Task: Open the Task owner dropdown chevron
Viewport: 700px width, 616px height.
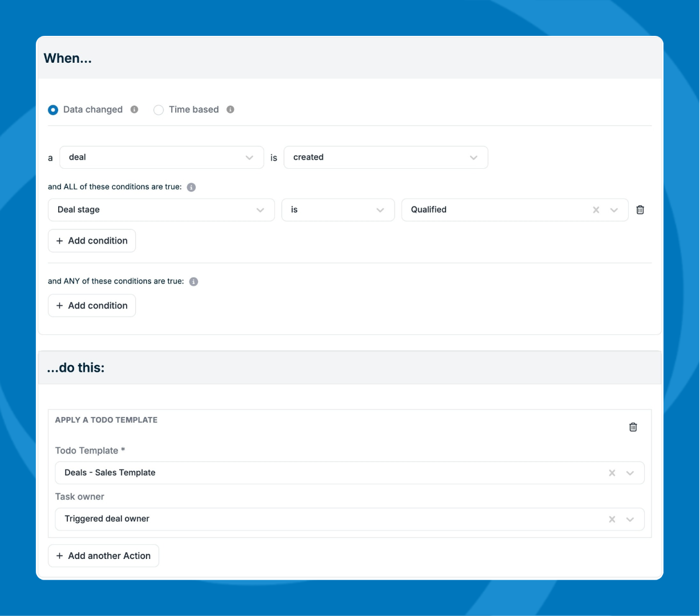Action: click(630, 519)
